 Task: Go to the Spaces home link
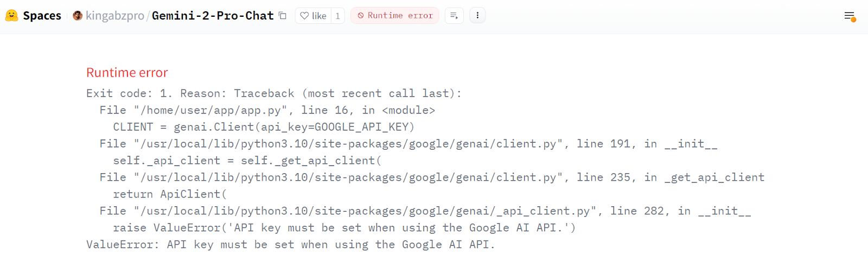[42, 15]
